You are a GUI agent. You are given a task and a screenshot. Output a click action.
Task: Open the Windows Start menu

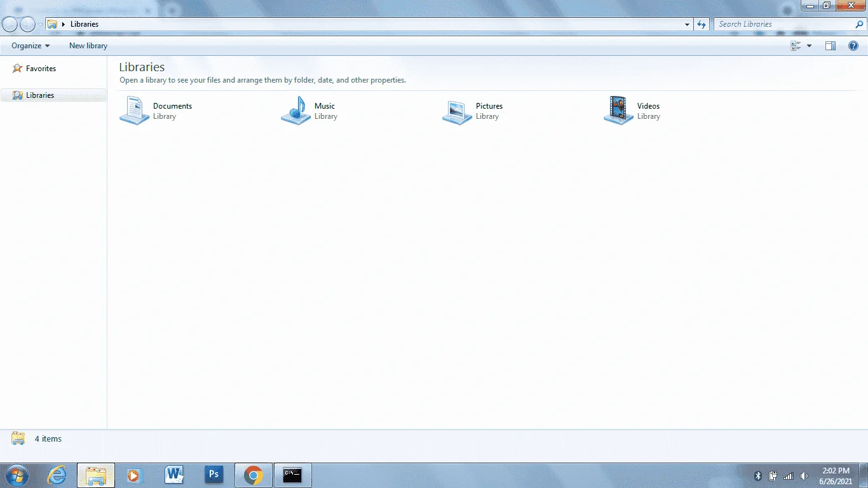click(x=16, y=475)
